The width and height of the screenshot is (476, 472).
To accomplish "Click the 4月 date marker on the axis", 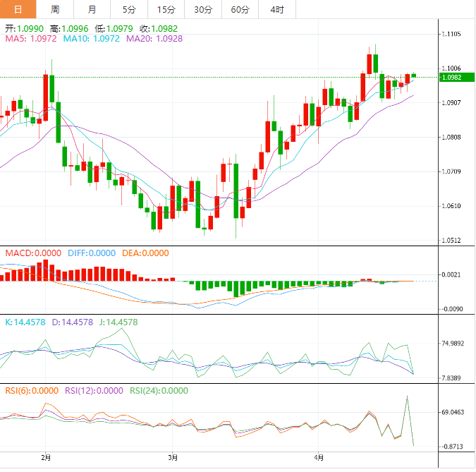I will 319,458.
